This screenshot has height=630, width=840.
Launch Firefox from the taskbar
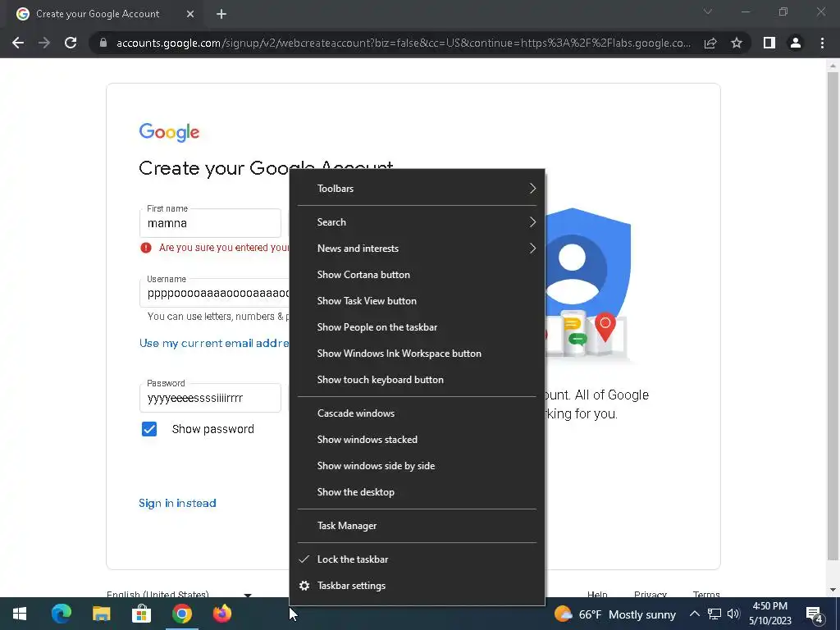222,614
